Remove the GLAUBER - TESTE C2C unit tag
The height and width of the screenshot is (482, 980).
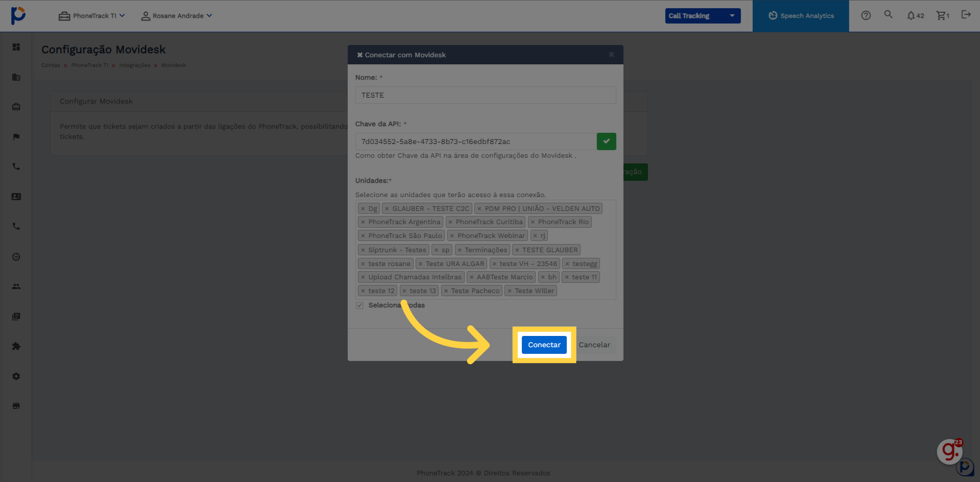(x=387, y=209)
